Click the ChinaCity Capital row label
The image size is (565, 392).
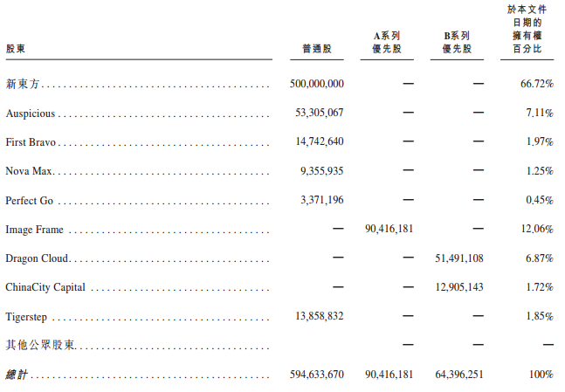[44, 287]
